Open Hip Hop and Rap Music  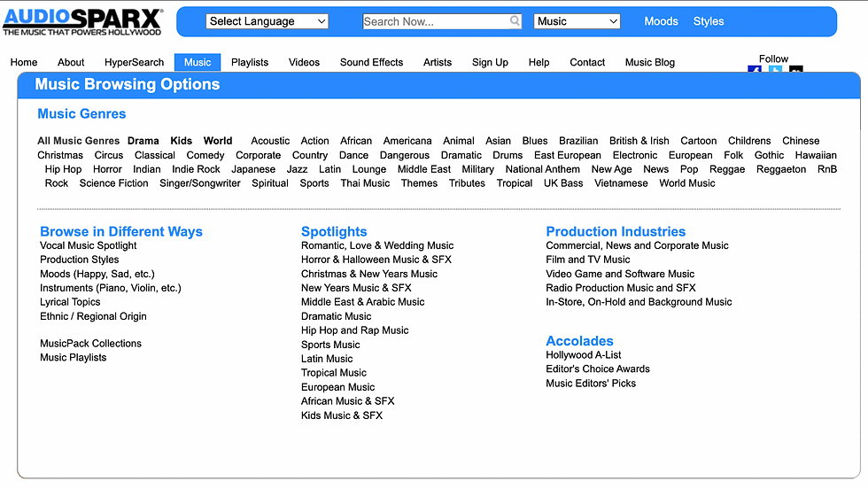tap(355, 330)
